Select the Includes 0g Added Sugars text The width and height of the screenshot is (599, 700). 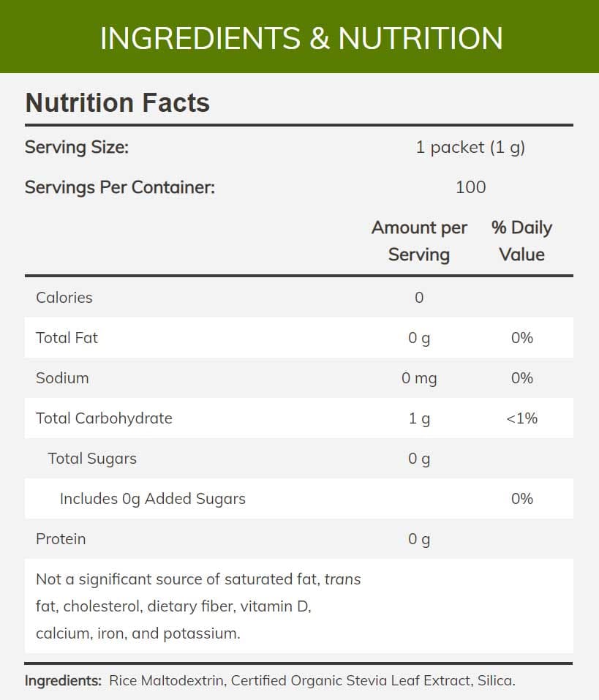152,499
